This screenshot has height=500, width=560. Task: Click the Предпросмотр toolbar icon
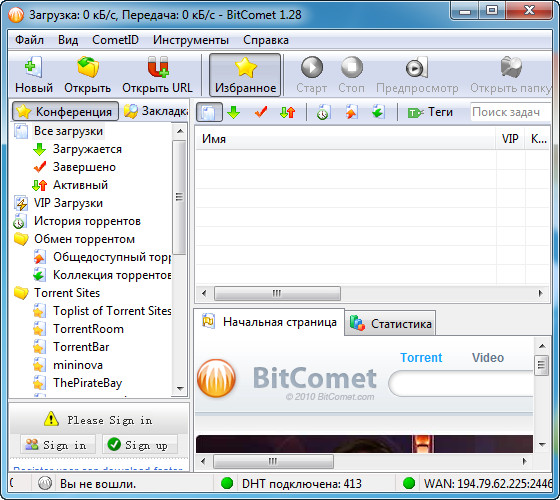coord(417,67)
